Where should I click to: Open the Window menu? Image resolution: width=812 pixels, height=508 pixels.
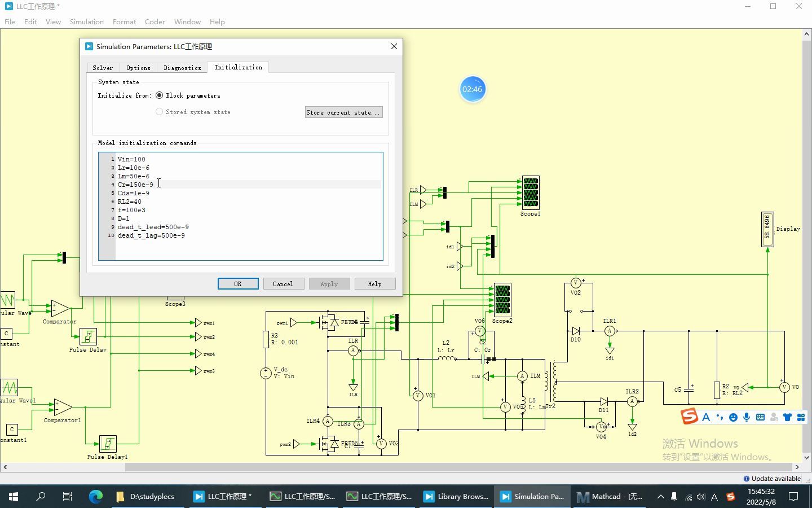pos(187,22)
